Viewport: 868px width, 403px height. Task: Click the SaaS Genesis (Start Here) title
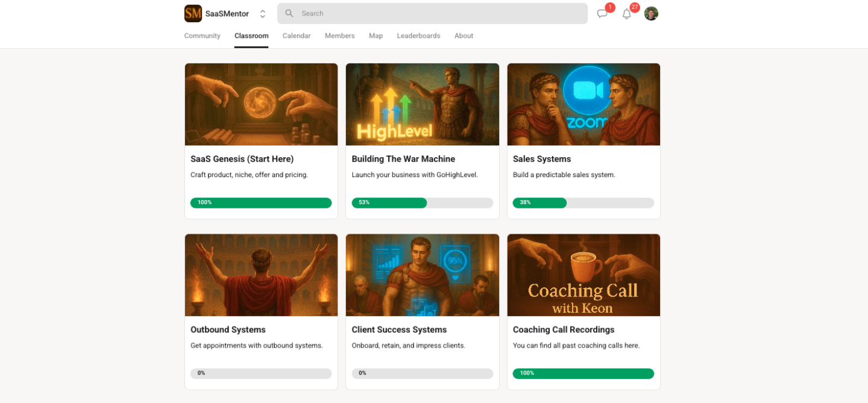242,159
